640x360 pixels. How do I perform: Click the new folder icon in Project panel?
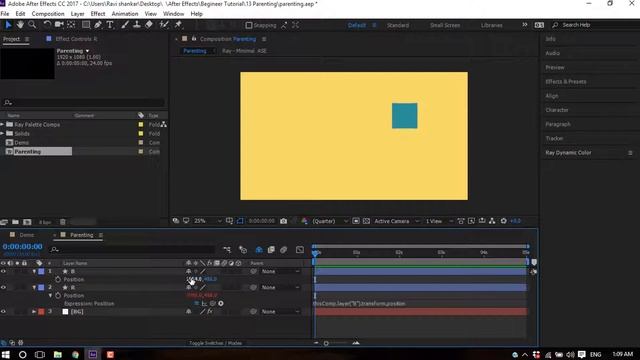point(15,222)
